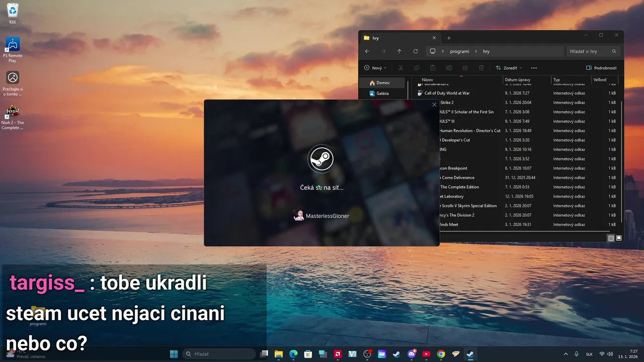Add a new tab in File Explorer
The image size is (644, 362).
[x=449, y=38]
